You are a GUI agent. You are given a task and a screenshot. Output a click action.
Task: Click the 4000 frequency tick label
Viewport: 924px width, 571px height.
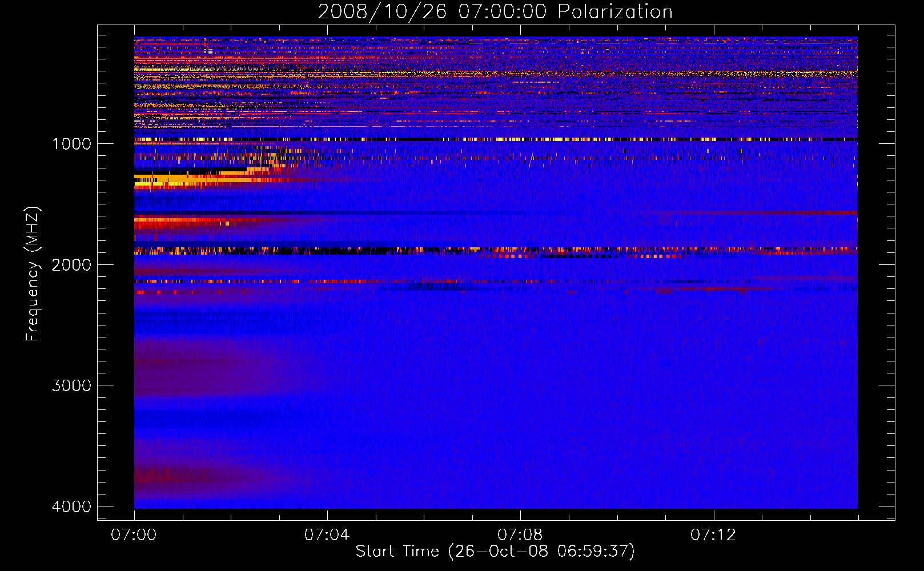point(71,506)
